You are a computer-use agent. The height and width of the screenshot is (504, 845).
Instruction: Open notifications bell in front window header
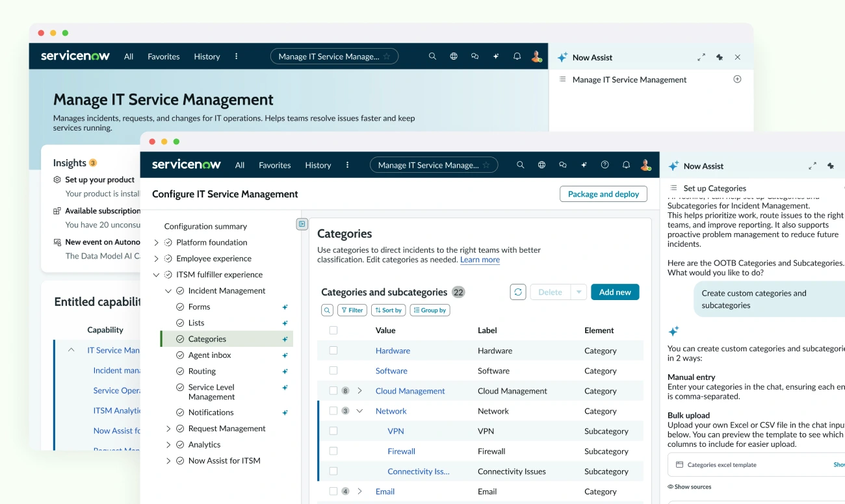coord(626,165)
